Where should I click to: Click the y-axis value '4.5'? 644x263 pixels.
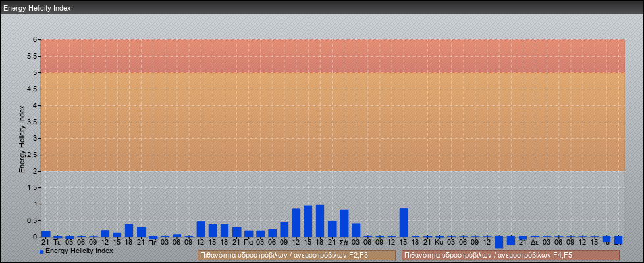click(33, 89)
